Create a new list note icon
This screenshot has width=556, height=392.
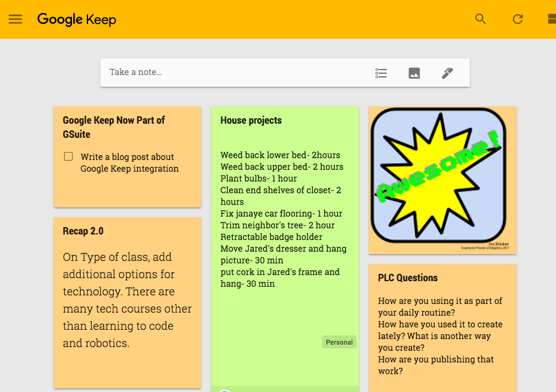[x=381, y=73]
